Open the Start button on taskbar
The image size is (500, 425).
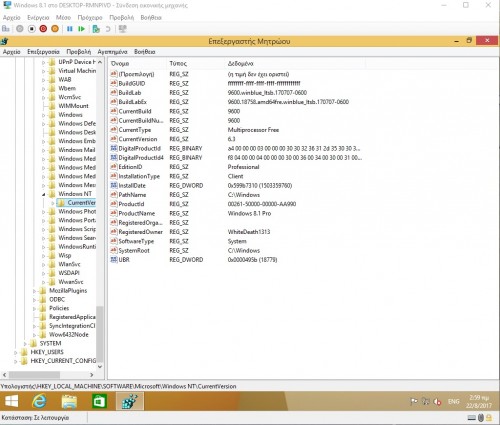[x=12, y=401]
